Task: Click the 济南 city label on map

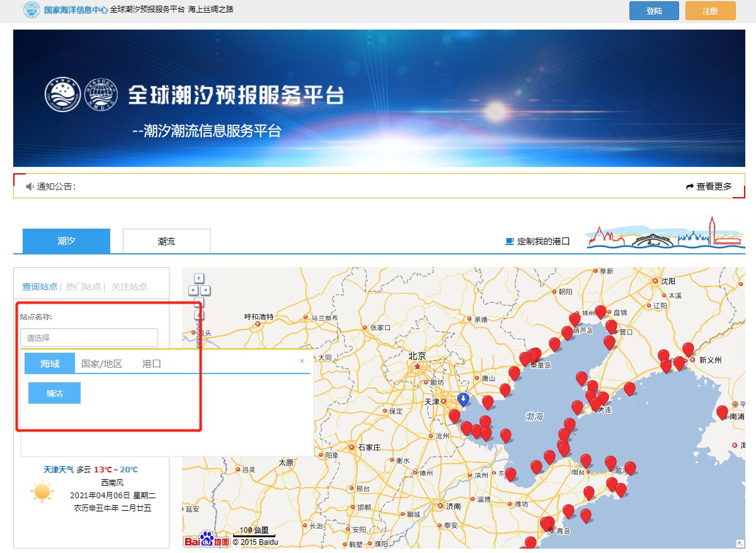Action: click(453, 506)
